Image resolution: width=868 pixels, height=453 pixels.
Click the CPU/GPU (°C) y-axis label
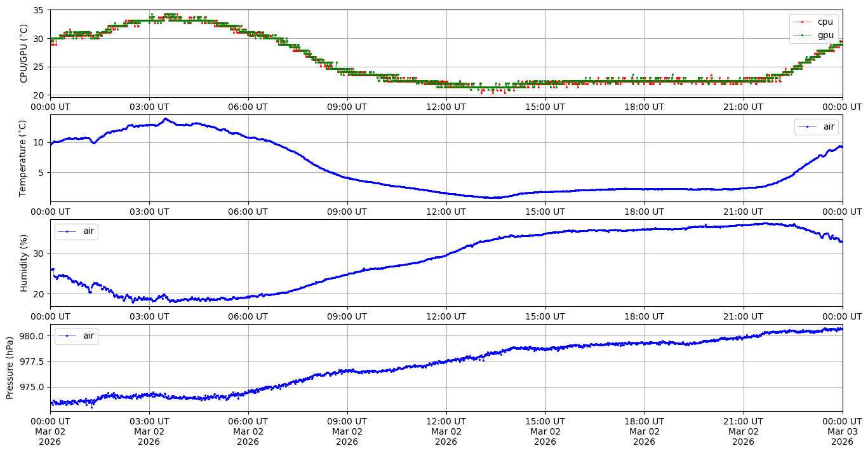(x=24, y=53)
